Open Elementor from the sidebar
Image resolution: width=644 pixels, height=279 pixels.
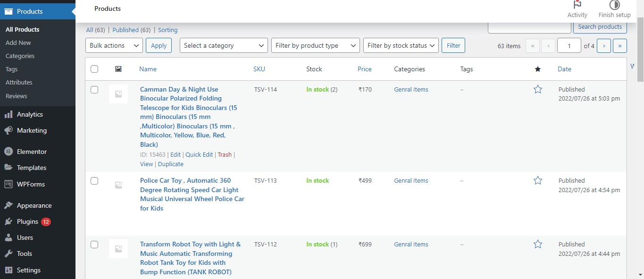pyautogui.click(x=8, y=152)
